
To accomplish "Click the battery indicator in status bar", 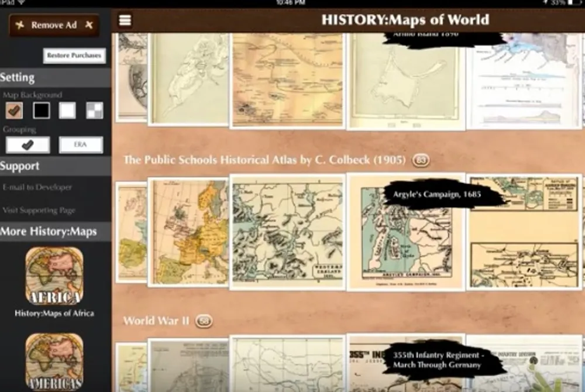I will point(575,2).
